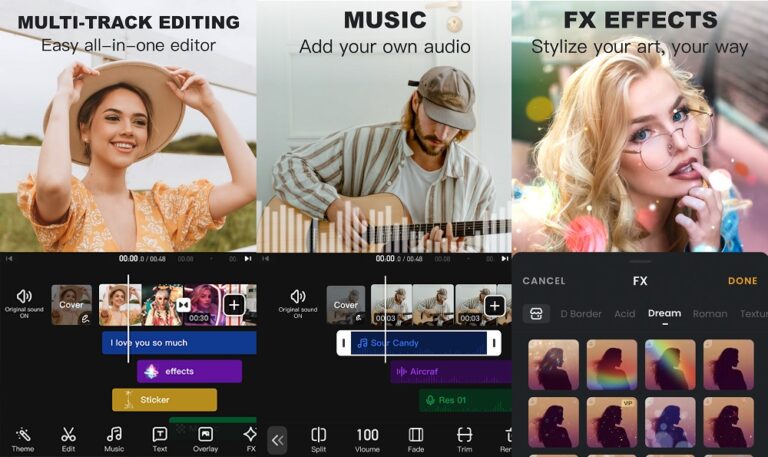Viewport: 768px width, 457px height.
Task: Switch to the Acid FX tab
Action: 625,314
